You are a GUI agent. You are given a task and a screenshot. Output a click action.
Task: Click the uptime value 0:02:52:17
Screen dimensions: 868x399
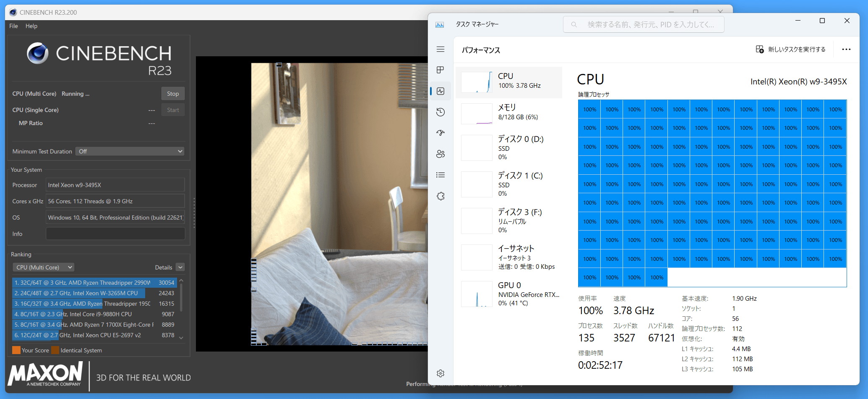(x=600, y=365)
